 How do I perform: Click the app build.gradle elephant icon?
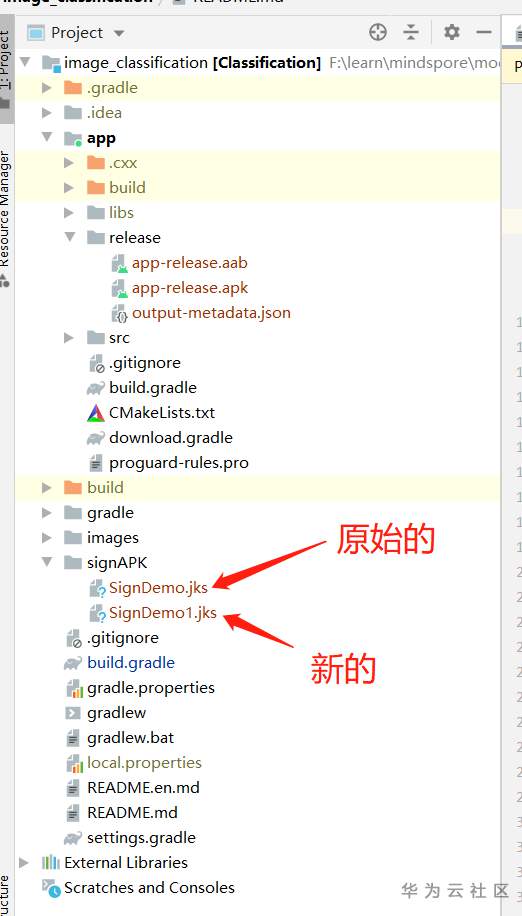[96, 388]
